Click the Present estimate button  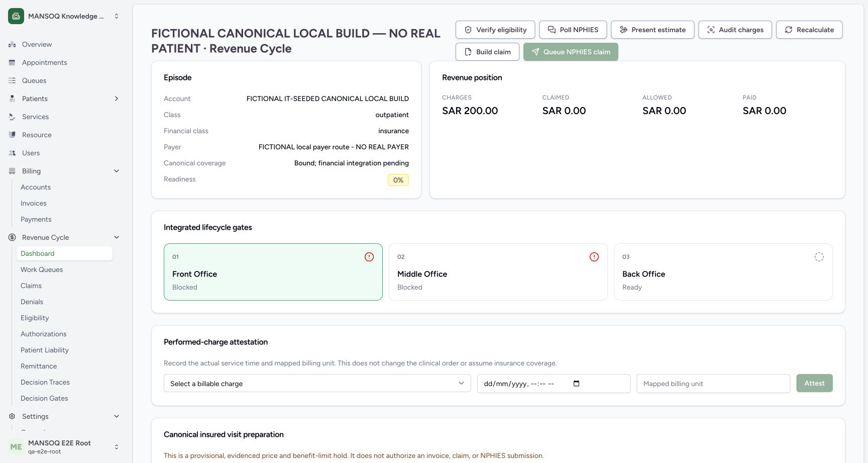click(653, 30)
